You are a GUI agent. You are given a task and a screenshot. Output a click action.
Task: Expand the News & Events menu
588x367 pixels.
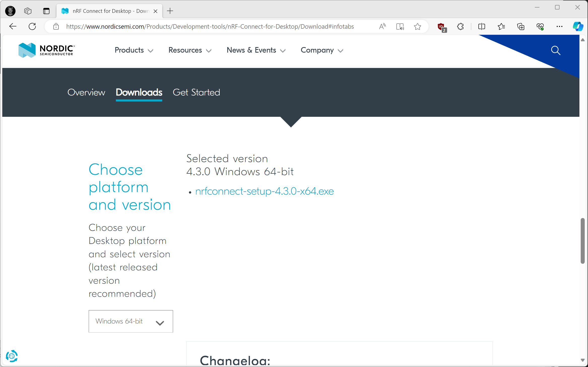pyautogui.click(x=256, y=50)
